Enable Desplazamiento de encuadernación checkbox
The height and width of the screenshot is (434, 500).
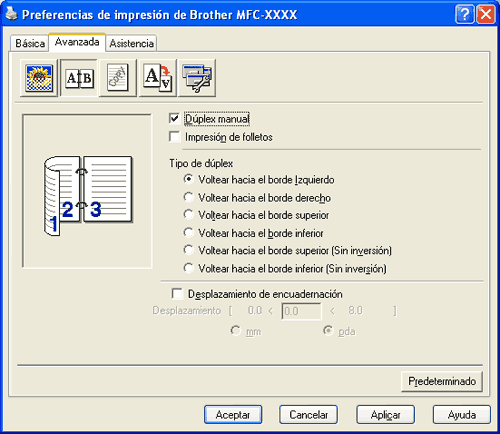click(x=177, y=294)
